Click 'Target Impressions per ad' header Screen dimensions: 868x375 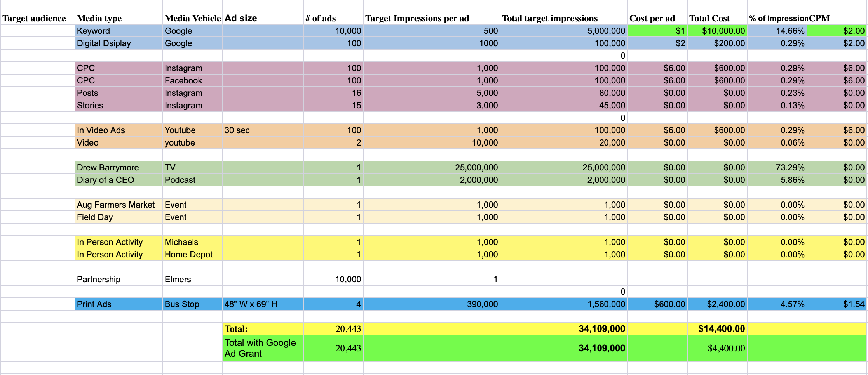pos(432,18)
